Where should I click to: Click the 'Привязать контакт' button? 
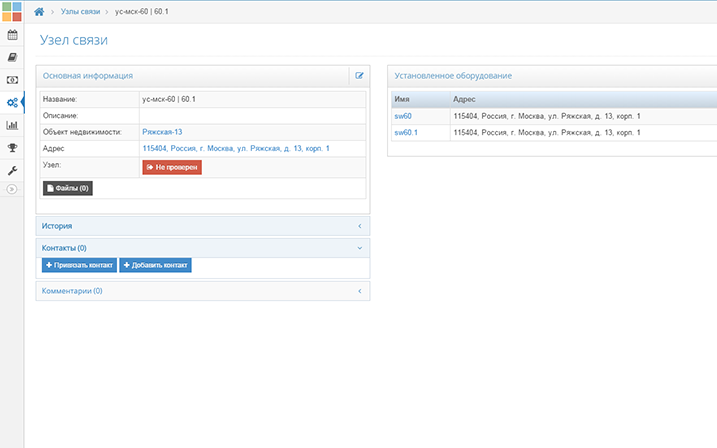pos(79,265)
